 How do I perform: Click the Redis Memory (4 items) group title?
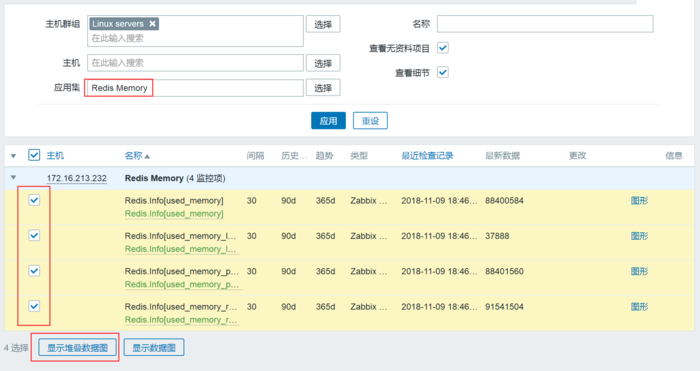175,178
